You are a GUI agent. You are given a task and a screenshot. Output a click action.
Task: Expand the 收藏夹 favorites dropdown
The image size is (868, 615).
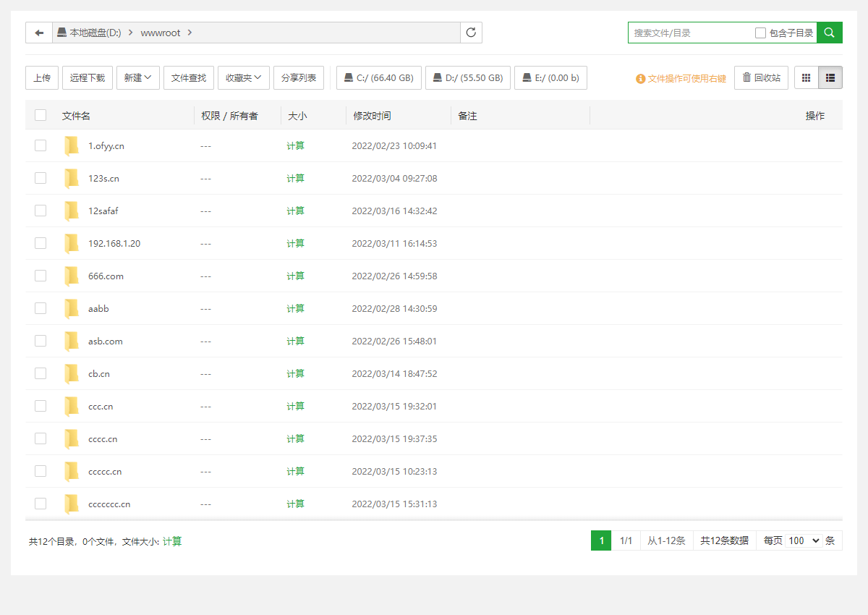click(x=244, y=78)
